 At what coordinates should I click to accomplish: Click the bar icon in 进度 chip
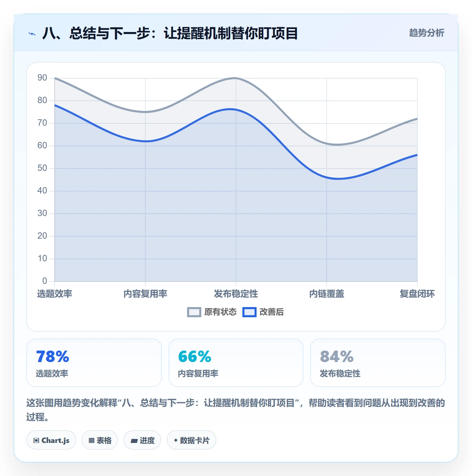(x=134, y=441)
